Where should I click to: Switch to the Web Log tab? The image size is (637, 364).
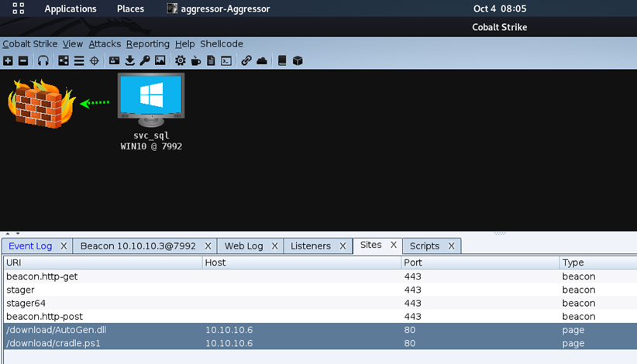[x=244, y=246]
